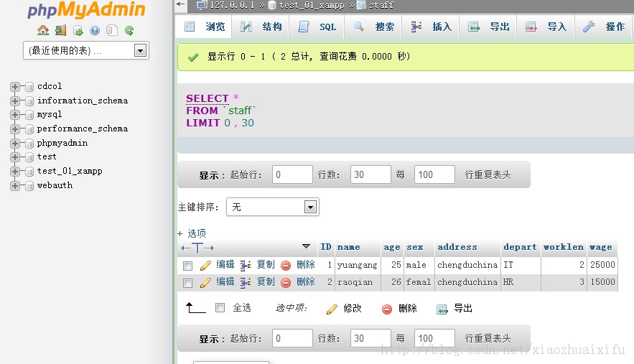Open the recently used tables dropdown
Viewport: 634px width, 364px height.
click(86, 50)
